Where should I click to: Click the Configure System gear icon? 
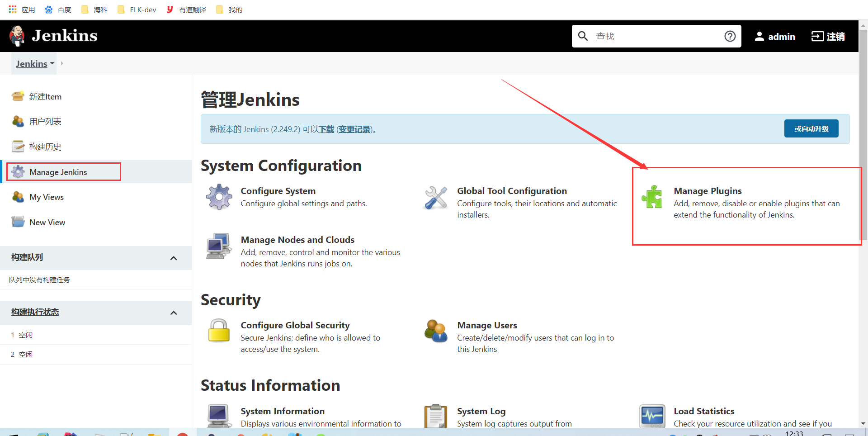[219, 197]
